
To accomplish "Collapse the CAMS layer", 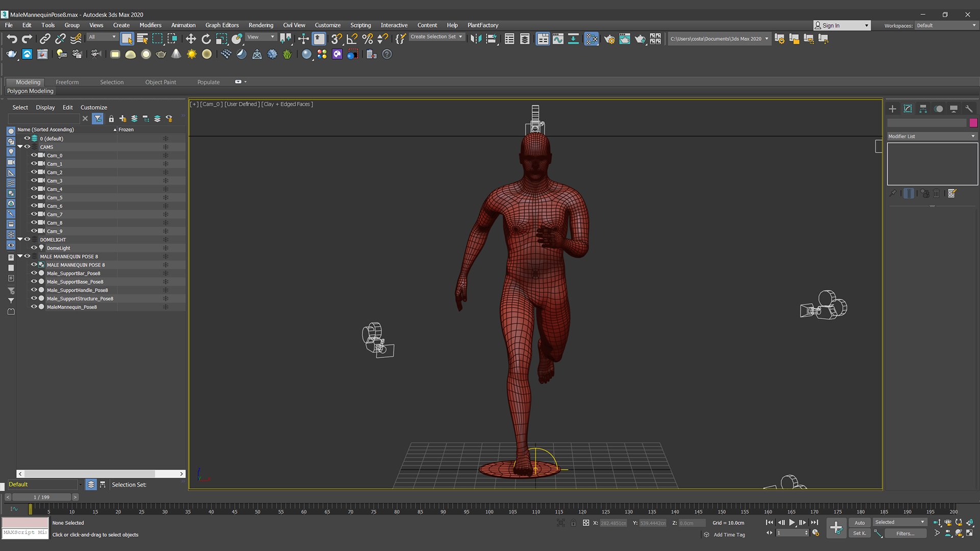I will [20, 147].
